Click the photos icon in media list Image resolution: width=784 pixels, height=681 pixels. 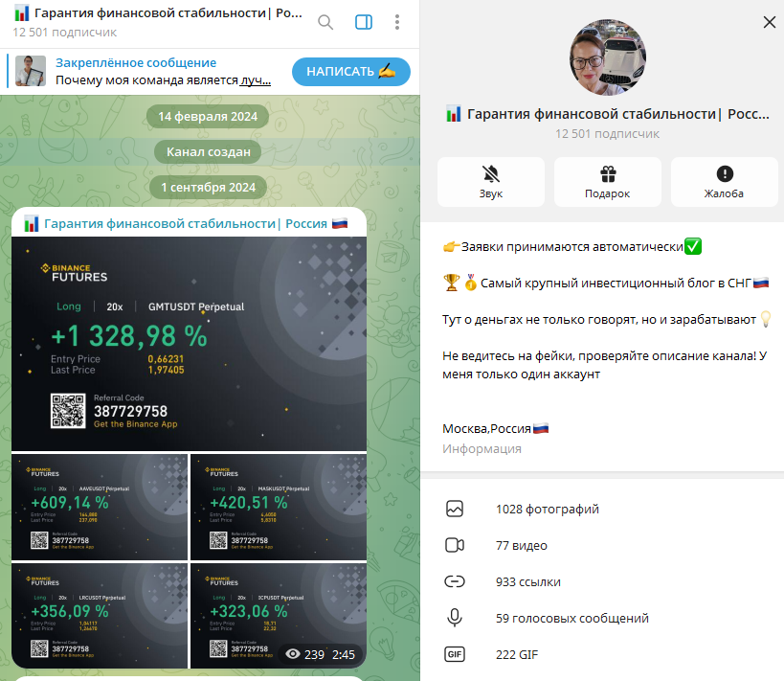point(455,509)
